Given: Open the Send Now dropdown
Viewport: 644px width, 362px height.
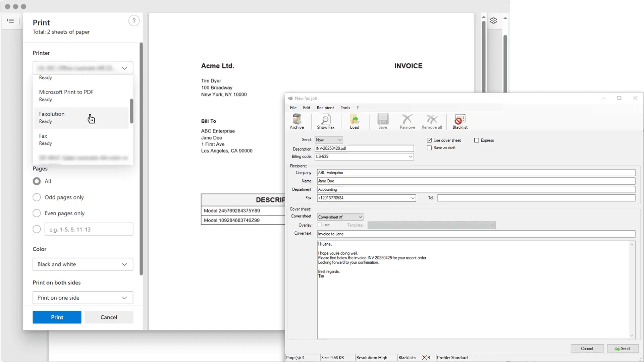Looking at the screenshot, I should coord(329,140).
